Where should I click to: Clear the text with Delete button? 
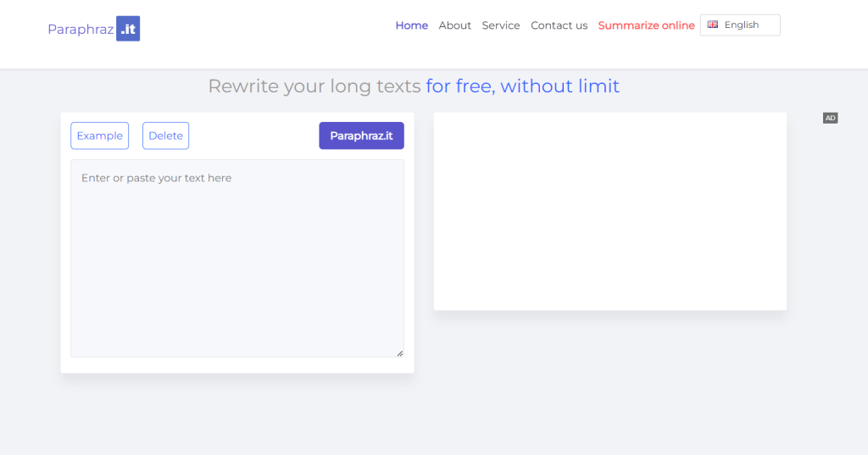(x=165, y=136)
